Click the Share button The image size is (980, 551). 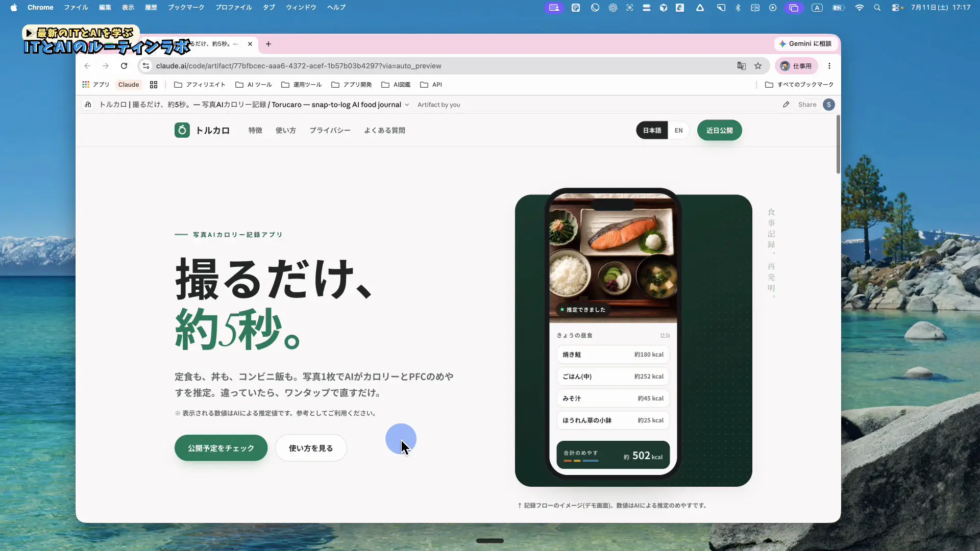pos(807,105)
